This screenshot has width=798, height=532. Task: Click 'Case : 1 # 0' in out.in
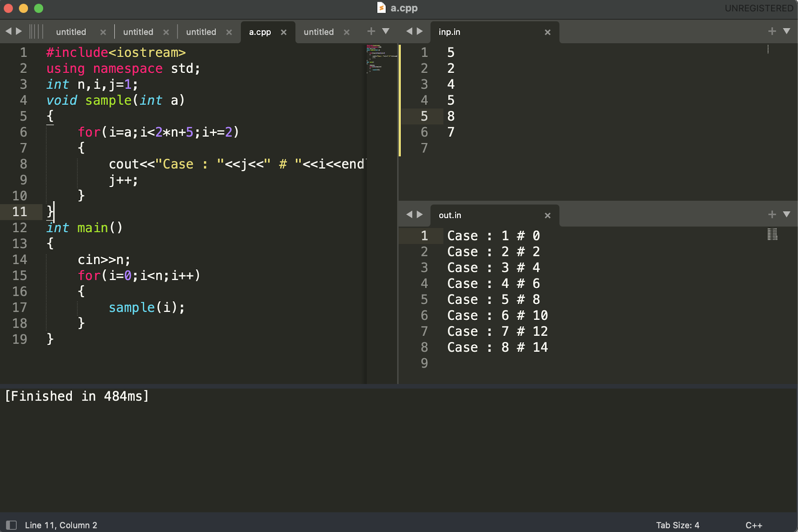(x=493, y=236)
